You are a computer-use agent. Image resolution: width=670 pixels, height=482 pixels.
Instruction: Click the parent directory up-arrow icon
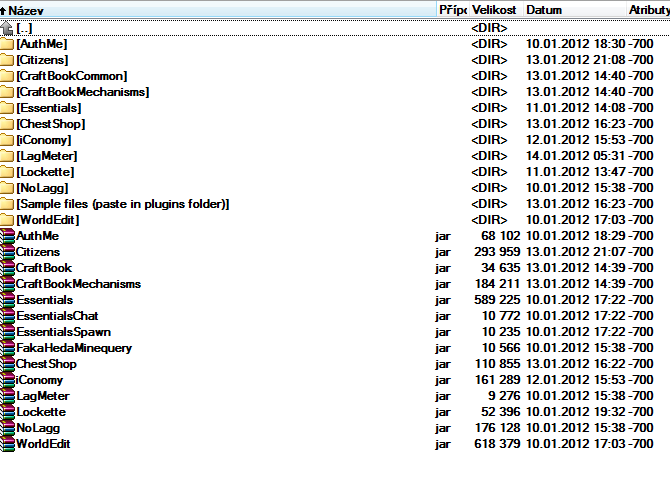pos(7,28)
